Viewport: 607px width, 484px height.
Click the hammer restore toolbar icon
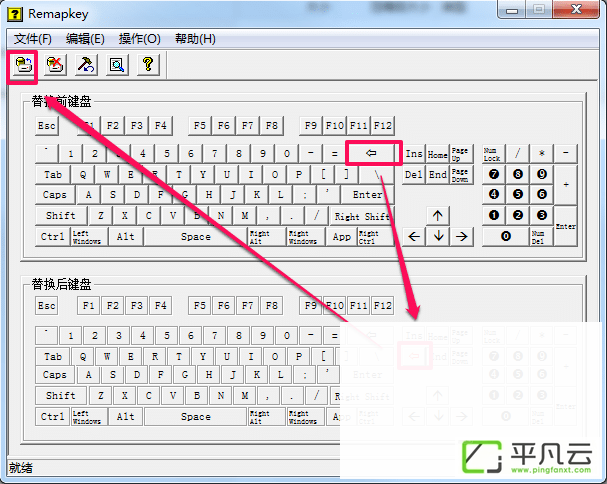click(x=86, y=65)
